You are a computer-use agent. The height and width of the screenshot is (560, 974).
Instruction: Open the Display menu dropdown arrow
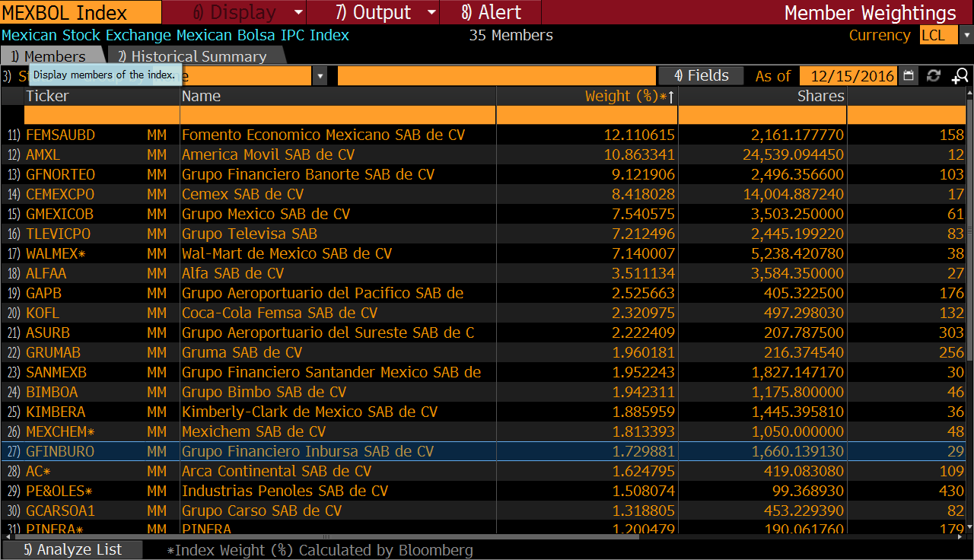coord(299,12)
